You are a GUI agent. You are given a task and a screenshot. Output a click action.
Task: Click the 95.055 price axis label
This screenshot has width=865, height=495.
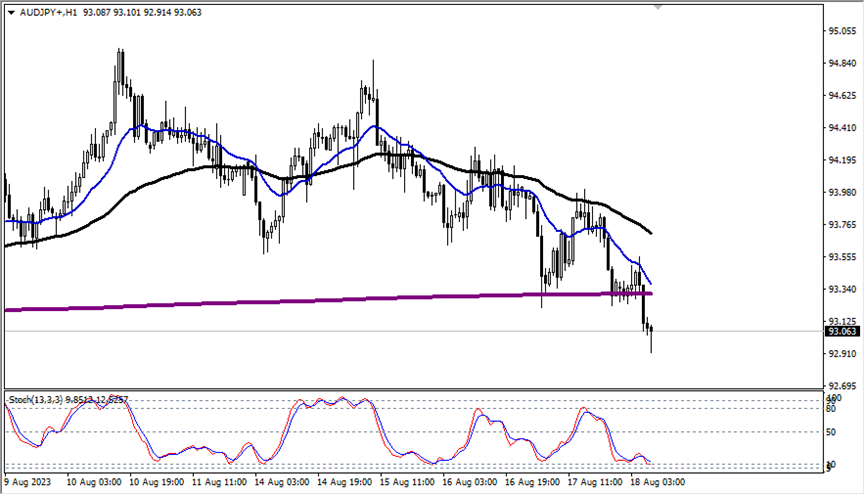tap(842, 32)
